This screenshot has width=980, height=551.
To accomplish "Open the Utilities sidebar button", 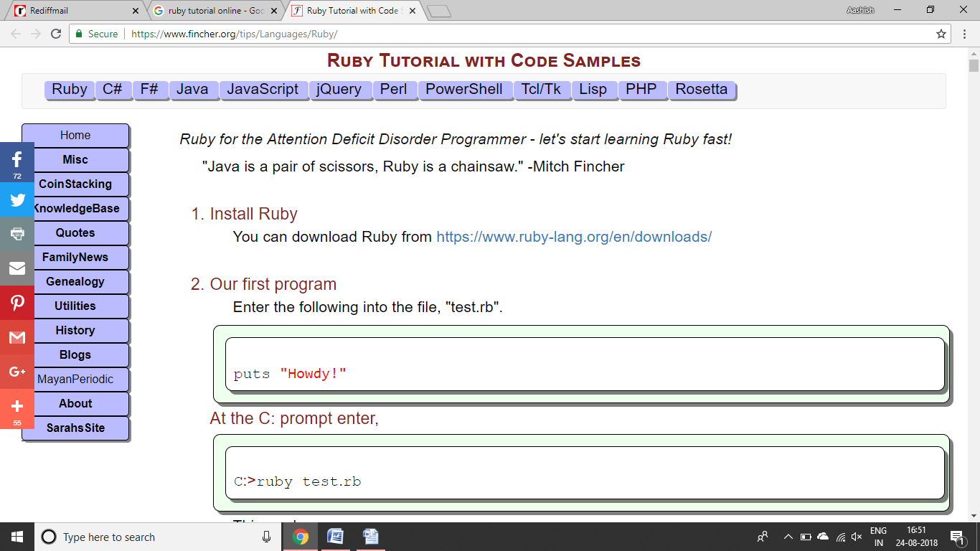I will [x=75, y=306].
